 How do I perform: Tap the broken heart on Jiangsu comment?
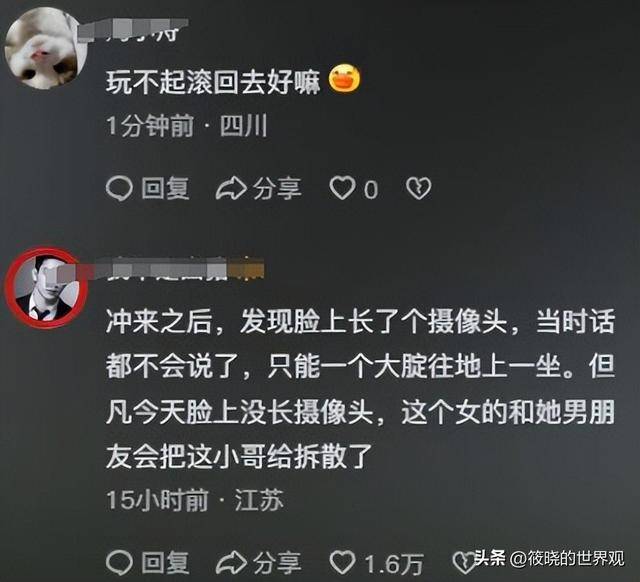click(x=464, y=563)
